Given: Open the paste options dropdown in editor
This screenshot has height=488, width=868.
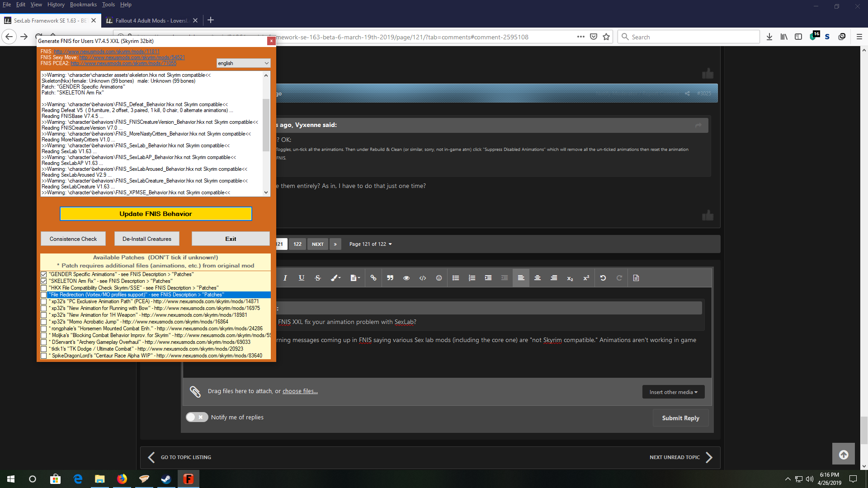Looking at the screenshot, I should click(x=355, y=278).
